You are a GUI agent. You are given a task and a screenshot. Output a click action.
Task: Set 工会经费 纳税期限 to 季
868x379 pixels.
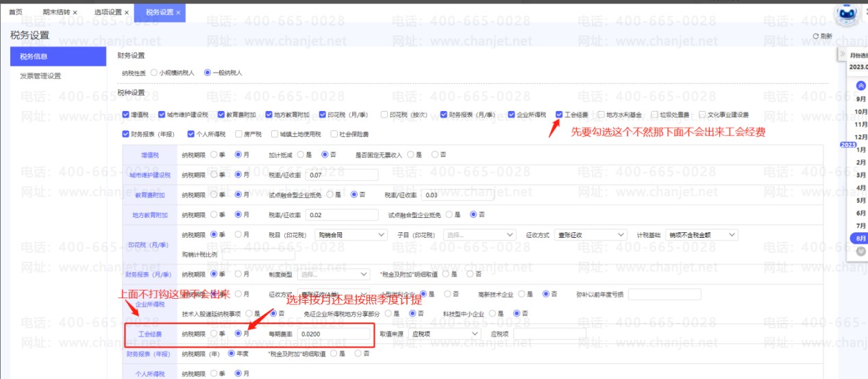214,334
